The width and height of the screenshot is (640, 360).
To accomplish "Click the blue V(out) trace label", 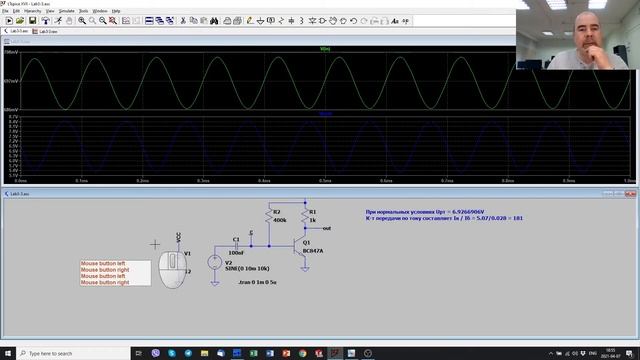I will point(325,113).
